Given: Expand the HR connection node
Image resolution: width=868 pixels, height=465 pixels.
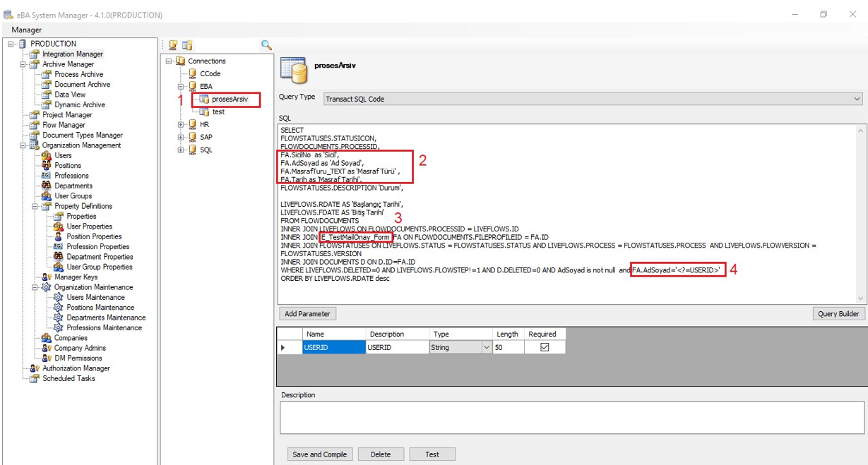Looking at the screenshot, I should (x=181, y=124).
